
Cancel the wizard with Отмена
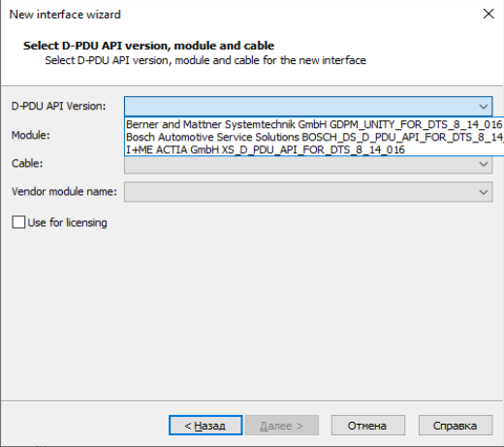pos(367,426)
